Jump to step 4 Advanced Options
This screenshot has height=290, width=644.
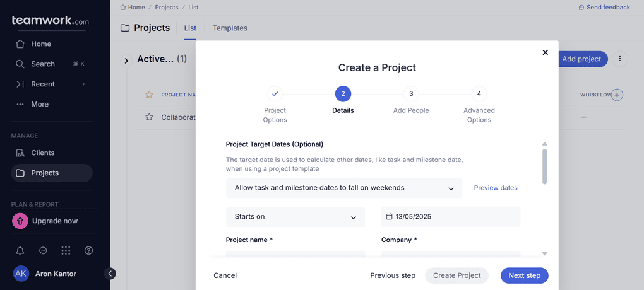click(479, 94)
